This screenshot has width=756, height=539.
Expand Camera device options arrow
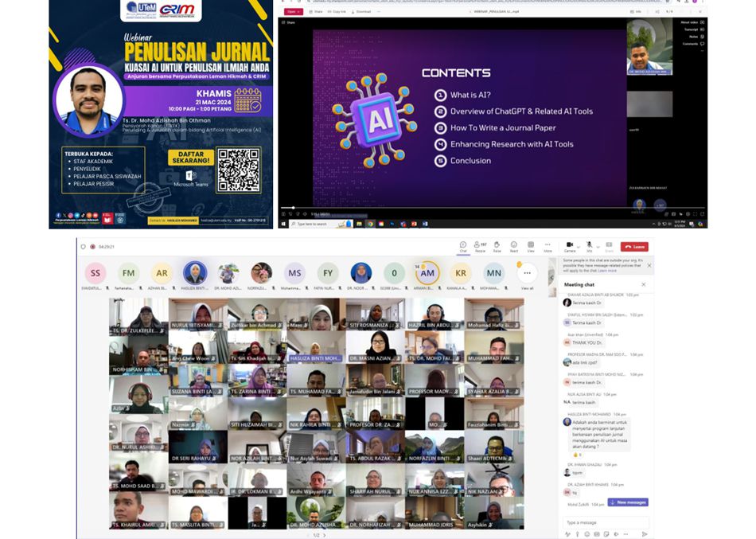click(578, 245)
